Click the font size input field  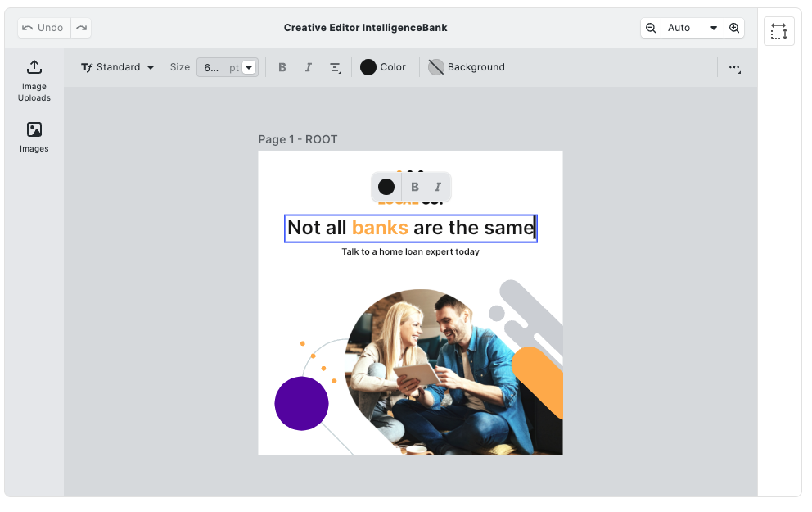pos(219,67)
